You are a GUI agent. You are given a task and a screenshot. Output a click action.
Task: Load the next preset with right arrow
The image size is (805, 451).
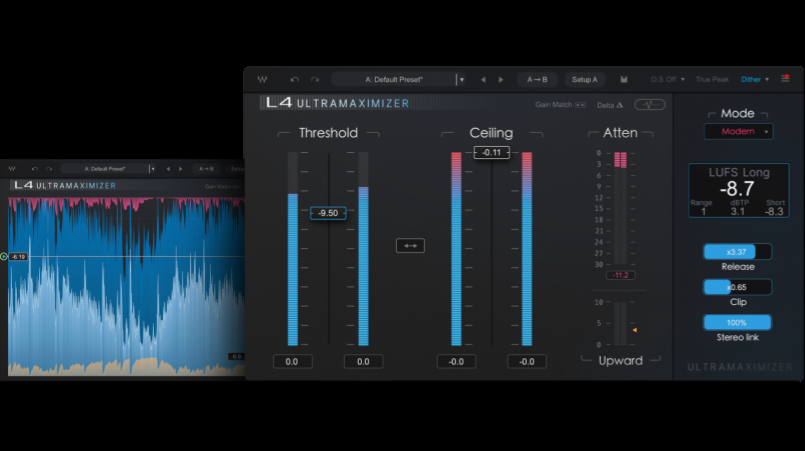pyautogui.click(x=501, y=79)
